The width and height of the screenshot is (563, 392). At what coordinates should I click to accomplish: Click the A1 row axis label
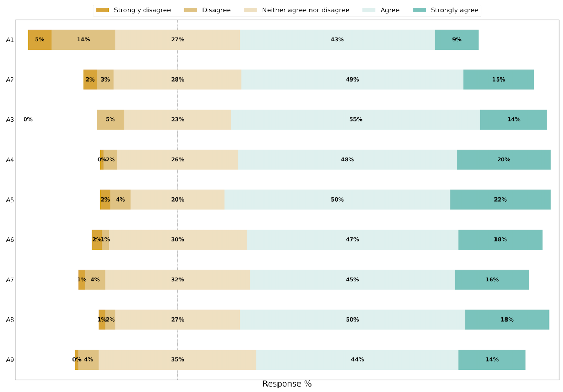(10, 40)
